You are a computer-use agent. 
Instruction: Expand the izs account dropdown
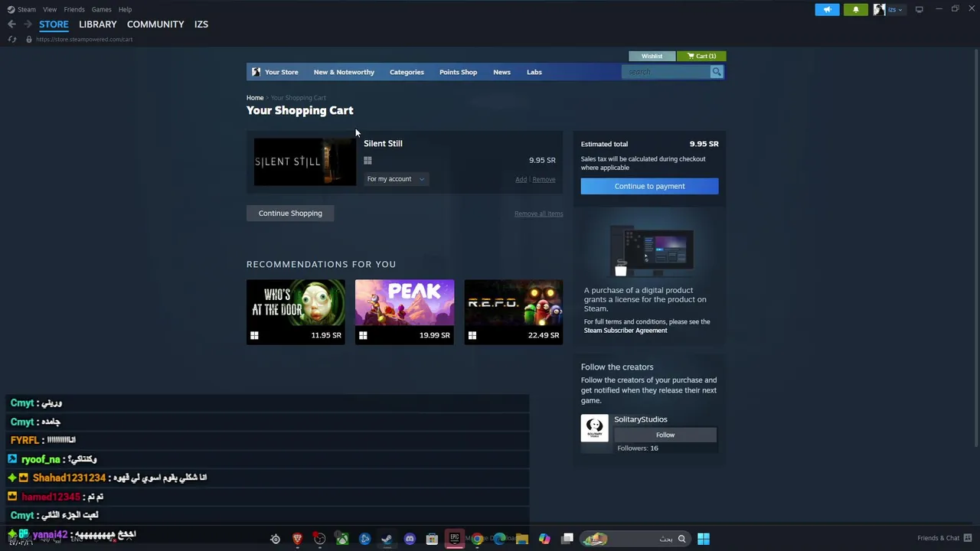pos(895,9)
